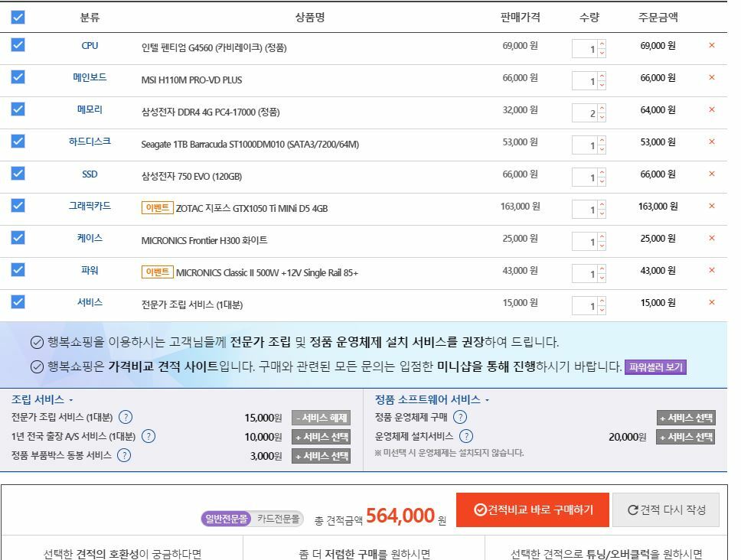Viewport: 741px width, 560px height.
Task: Remove the SSD row with red X
Action: click(x=711, y=174)
